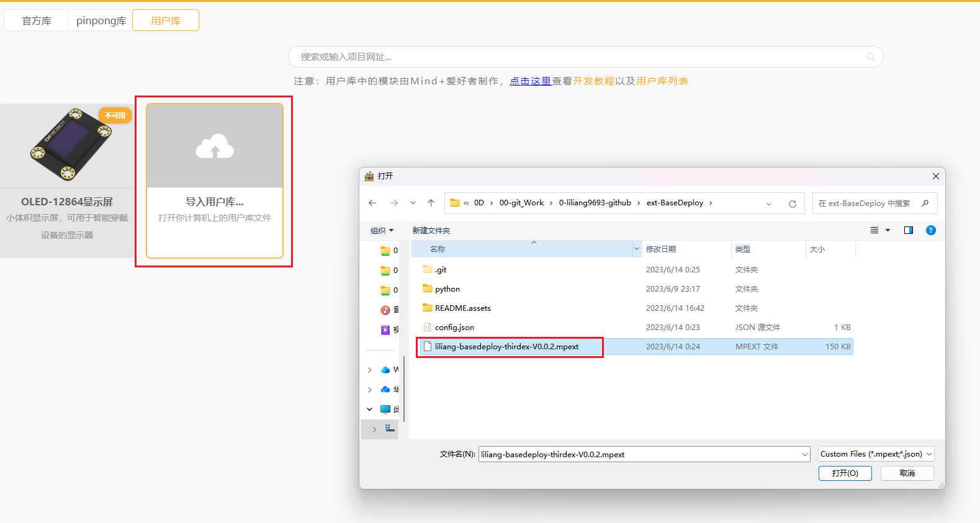Refresh the ext-BaseDeploy folder listing
The width and height of the screenshot is (980, 523).
point(793,203)
